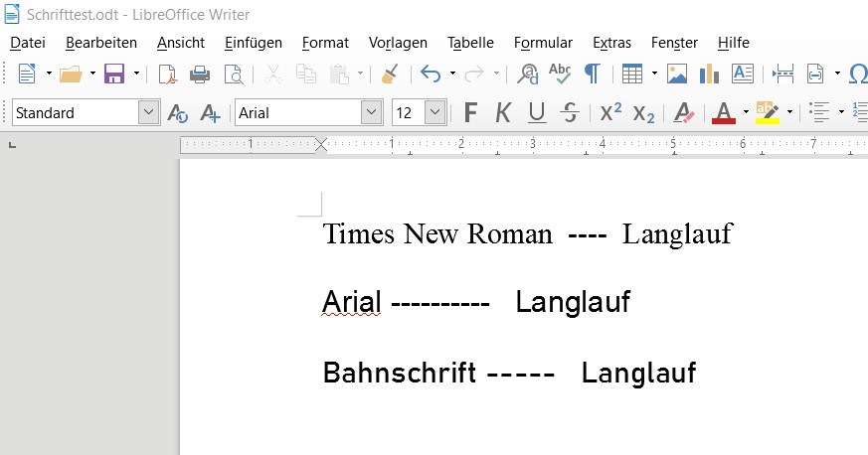Click the New Style from Selection icon

click(x=211, y=113)
